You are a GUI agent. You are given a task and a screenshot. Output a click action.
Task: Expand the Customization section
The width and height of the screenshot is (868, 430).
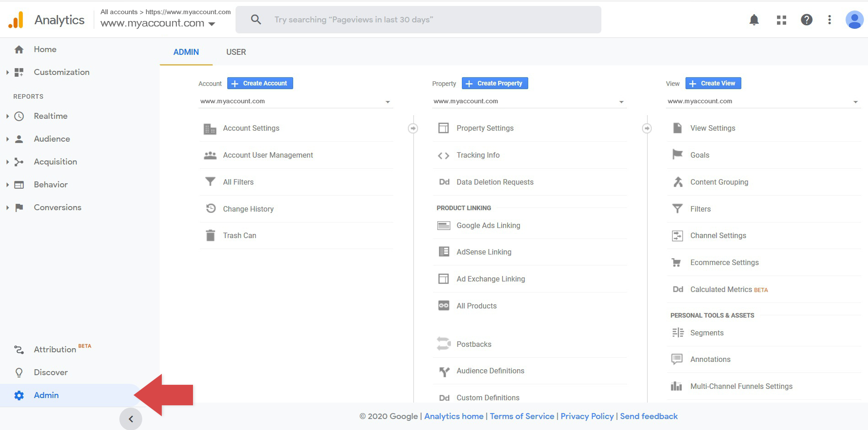tap(7, 72)
